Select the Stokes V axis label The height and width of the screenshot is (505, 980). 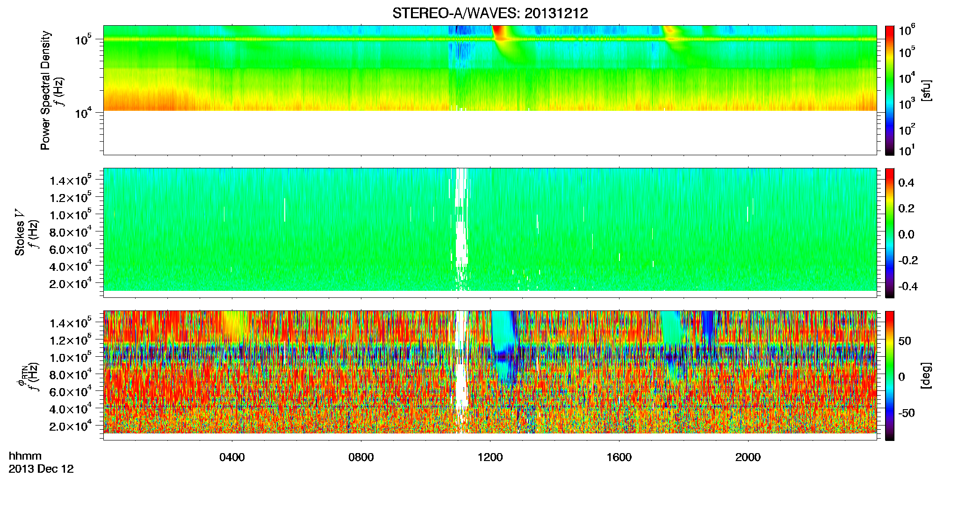20,232
